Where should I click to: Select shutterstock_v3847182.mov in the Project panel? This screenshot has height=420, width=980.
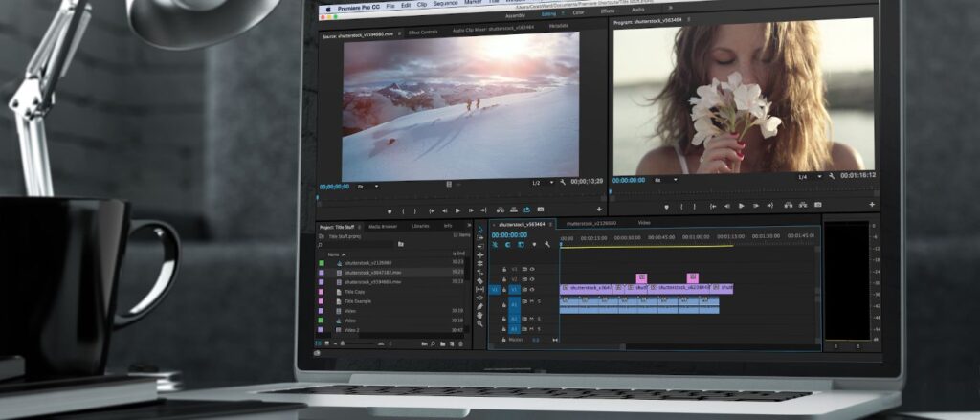pos(371,272)
